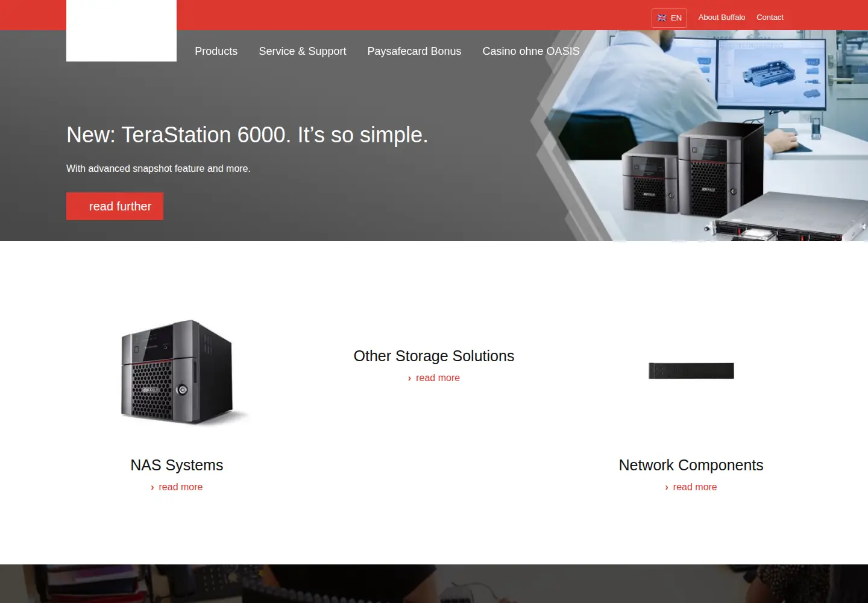
Task: Click the advanced snapshot feature subtitle
Action: coord(159,169)
